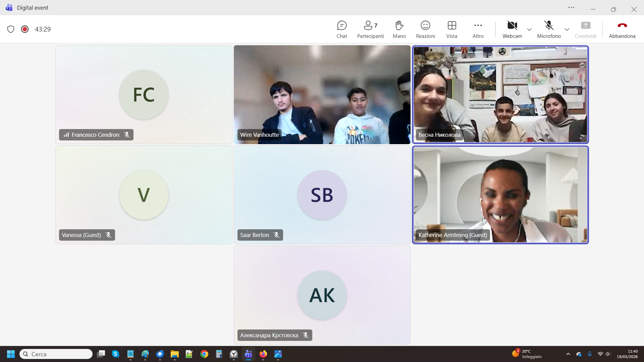Click the red recording indicator
The image size is (644, 362).
[25, 29]
